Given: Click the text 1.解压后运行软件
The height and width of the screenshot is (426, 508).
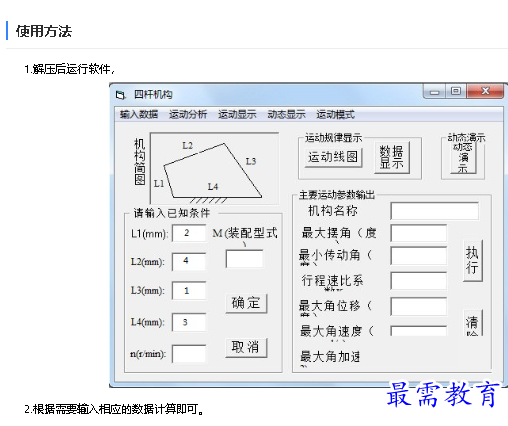Looking at the screenshot, I should click(69, 69).
